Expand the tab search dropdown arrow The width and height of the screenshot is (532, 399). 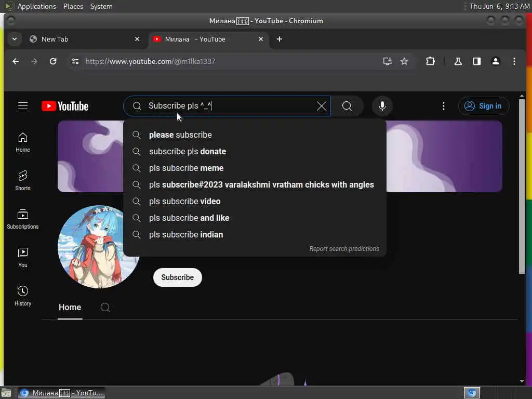point(15,39)
